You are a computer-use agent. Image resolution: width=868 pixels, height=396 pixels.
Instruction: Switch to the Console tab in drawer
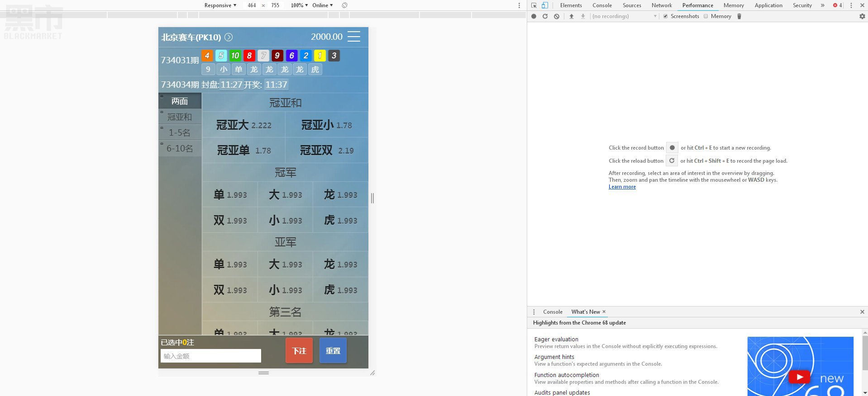pos(553,312)
